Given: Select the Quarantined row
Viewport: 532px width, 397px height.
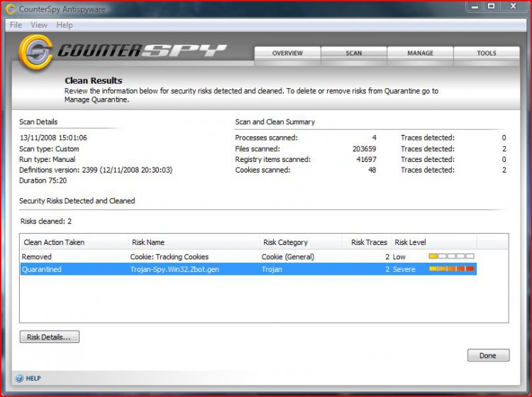Looking at the screenshot, I should tap(248, 269).
